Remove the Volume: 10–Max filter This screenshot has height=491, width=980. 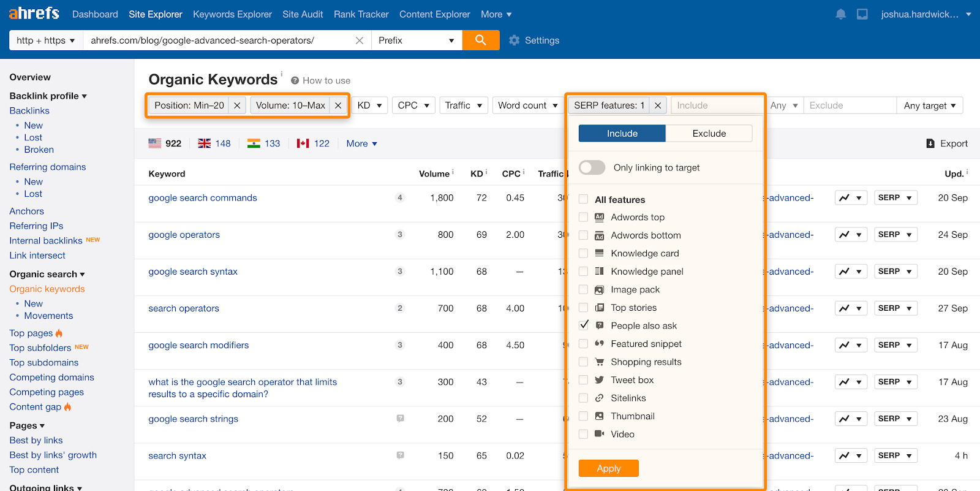point(338,105)
